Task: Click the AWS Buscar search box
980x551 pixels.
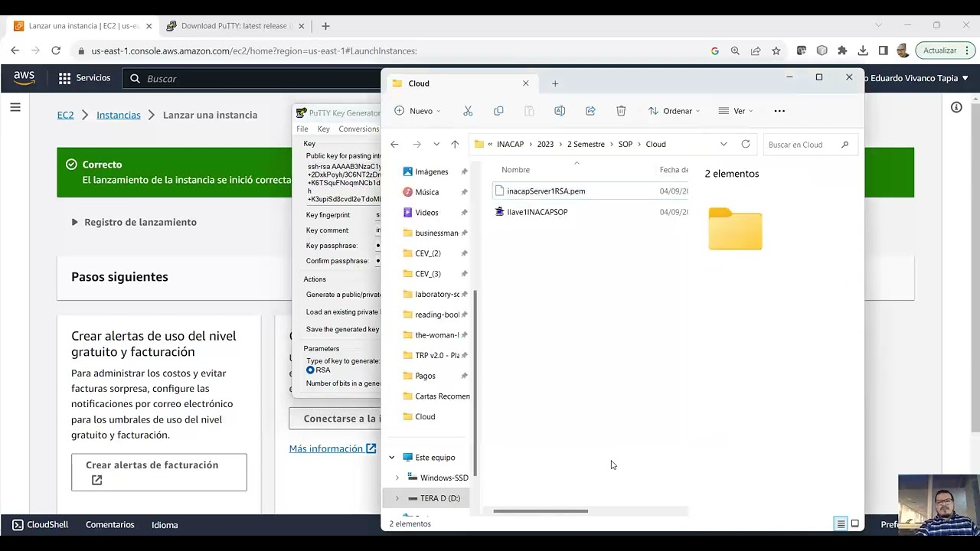Action: [253, 78]
